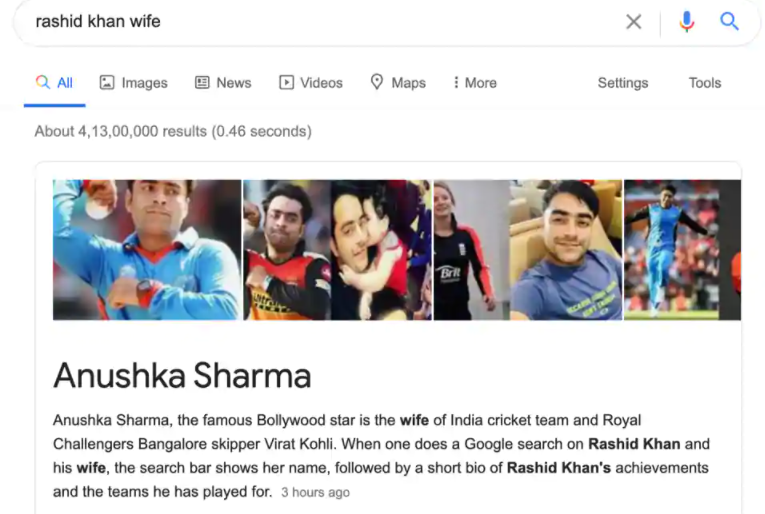Select the All results tab
The image size is (765, 514).
click(x=54, y=83)
